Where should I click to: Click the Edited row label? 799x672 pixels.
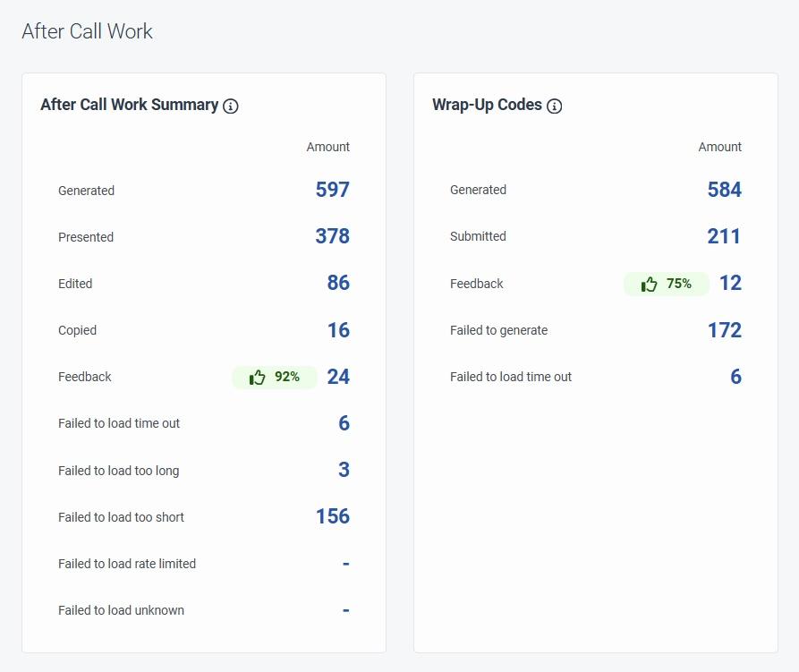(x=75, y=284)
